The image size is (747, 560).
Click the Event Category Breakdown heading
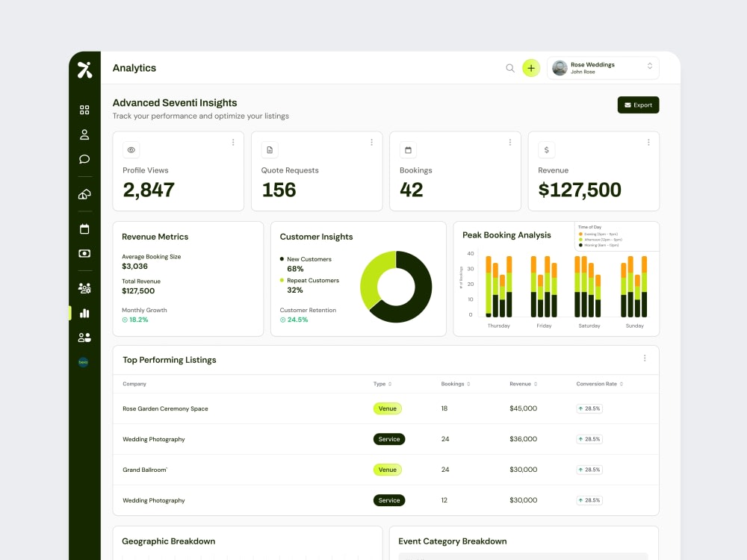[453, 541]
